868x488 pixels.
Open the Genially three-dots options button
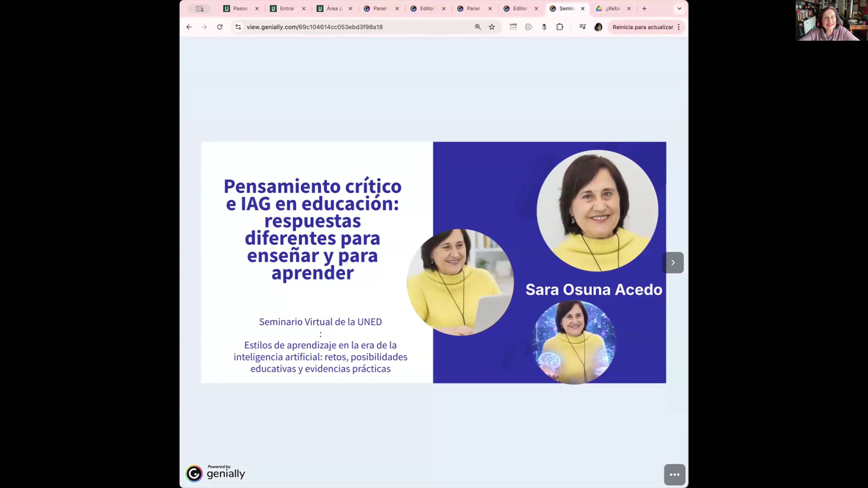click(675, 474)
